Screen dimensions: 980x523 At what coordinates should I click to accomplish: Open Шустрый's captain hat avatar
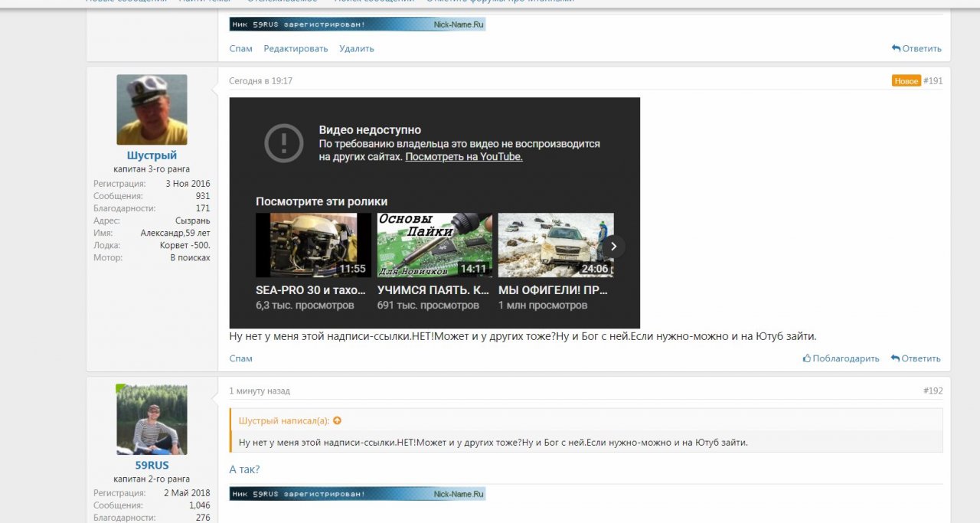[152, 110]
